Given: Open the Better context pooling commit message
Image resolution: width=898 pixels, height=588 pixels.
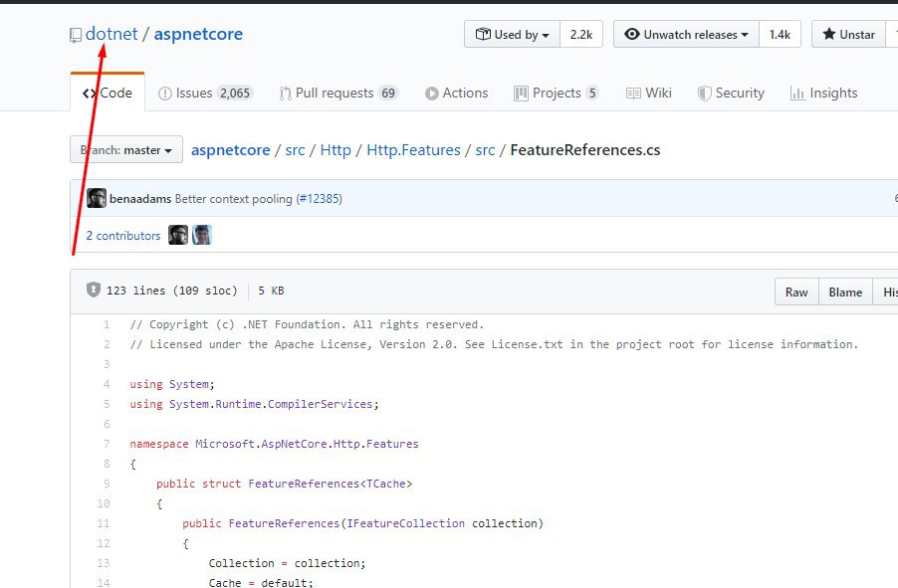Looking at the screenshot, I should pos(234,199).
